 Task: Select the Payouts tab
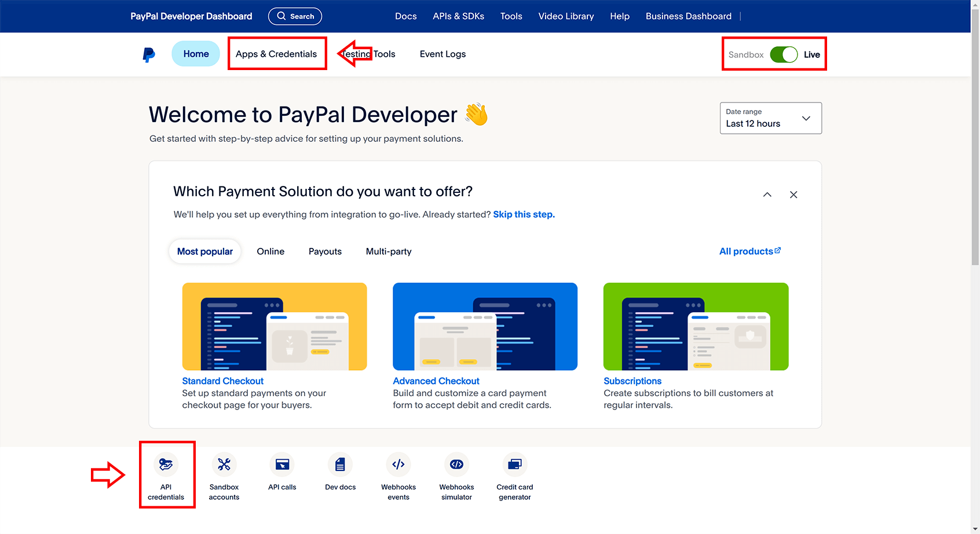tap(325, 251)
